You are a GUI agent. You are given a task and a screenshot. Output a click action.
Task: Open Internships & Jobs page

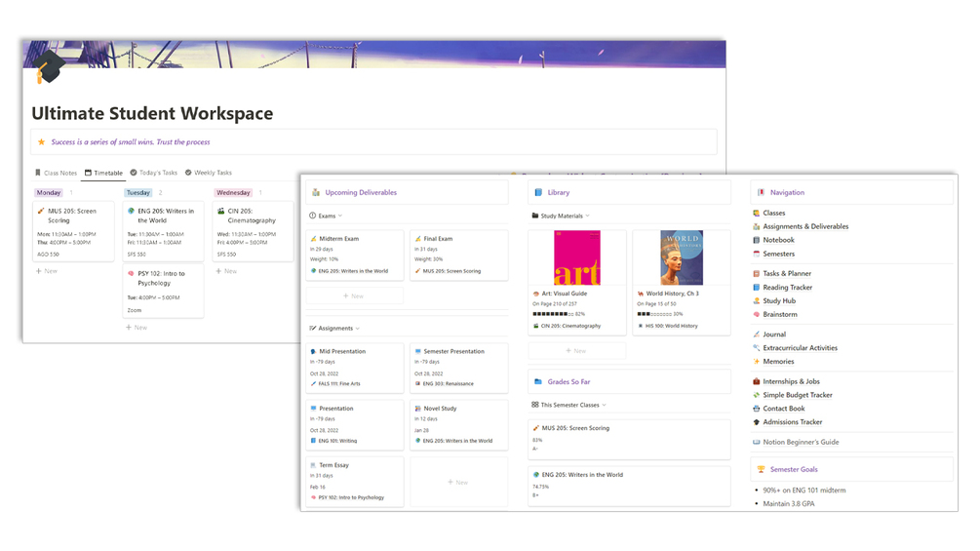791,381
